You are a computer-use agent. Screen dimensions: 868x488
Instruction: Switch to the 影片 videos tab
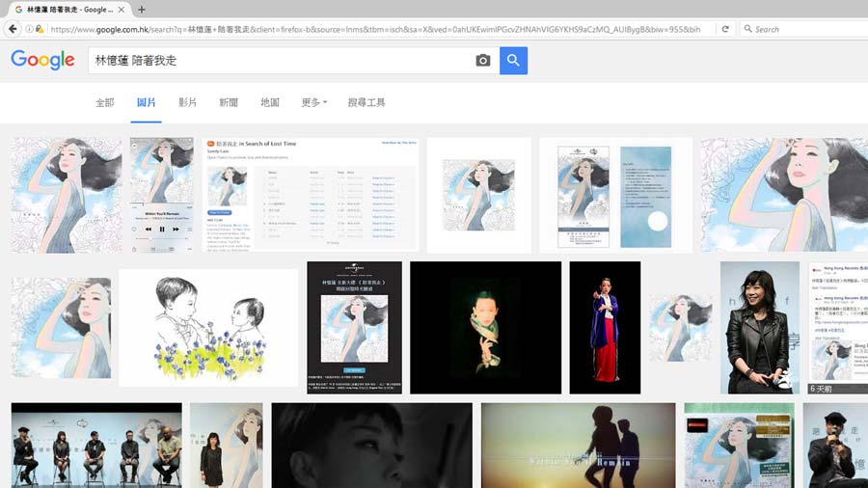tap(187, 102)
